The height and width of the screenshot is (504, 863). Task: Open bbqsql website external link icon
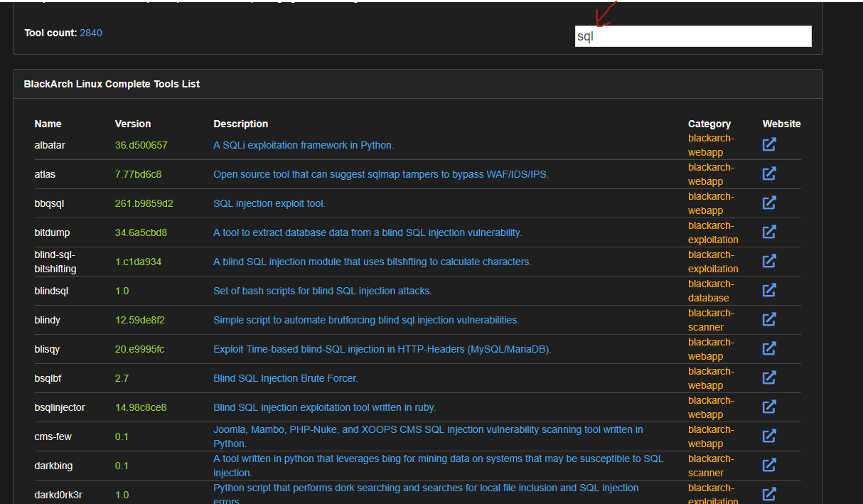[769, 203]
